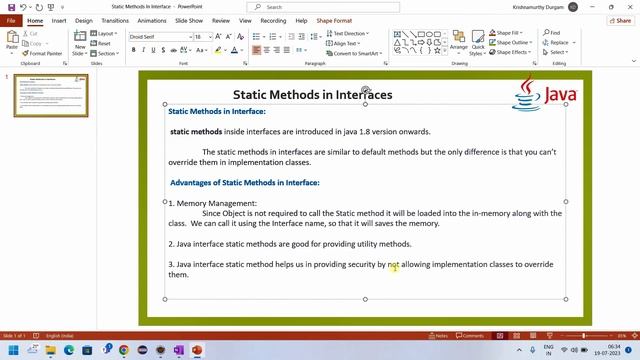Screen dimensions: 640x360
Task: Open the Text Direction dropdown
Action: tap(348, 33)
